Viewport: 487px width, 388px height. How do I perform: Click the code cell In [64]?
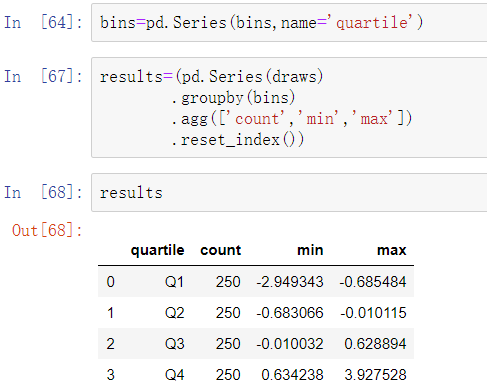[x=289, y=23]
